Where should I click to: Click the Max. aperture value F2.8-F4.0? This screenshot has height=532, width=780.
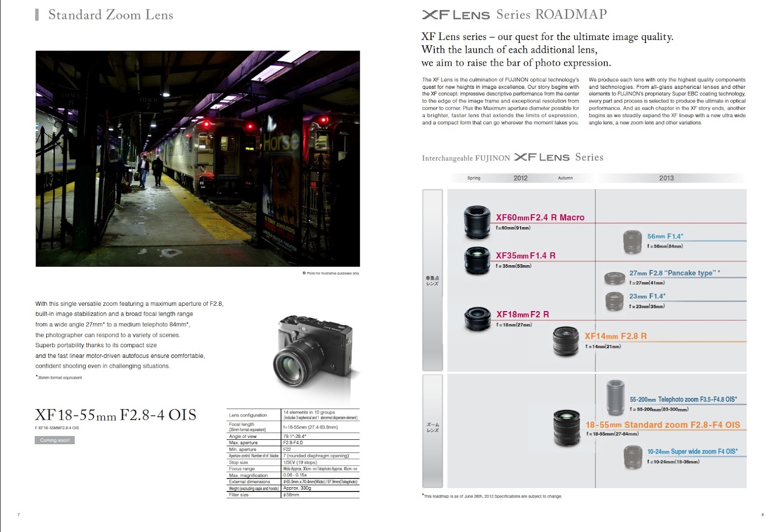[x=292, y=443]
